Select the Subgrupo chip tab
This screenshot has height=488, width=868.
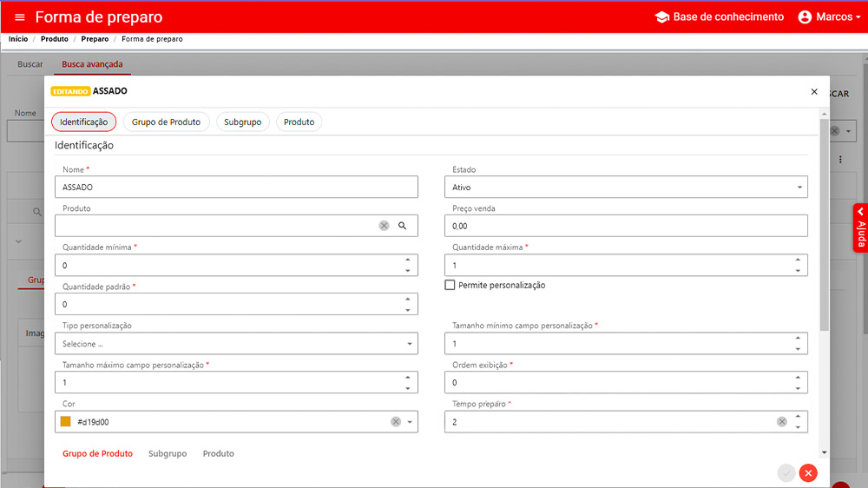(x=243, y=122)
